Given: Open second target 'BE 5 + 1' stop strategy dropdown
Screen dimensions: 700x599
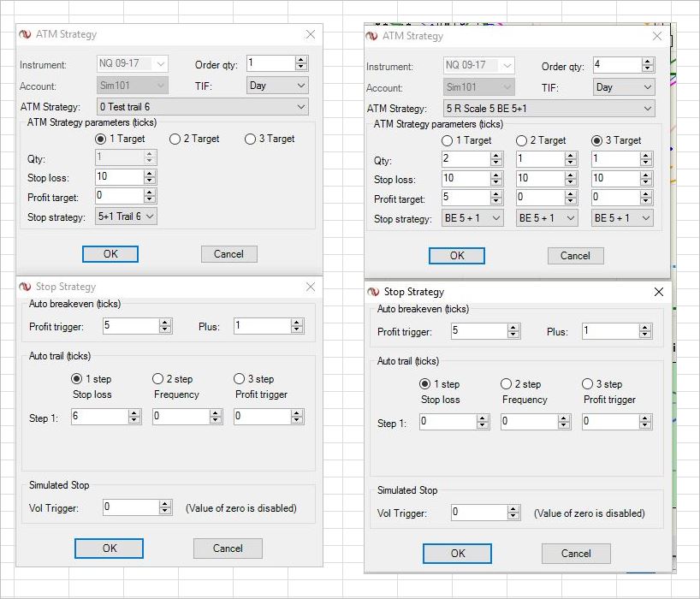Looking at the screenshot, I should (547, 218).
